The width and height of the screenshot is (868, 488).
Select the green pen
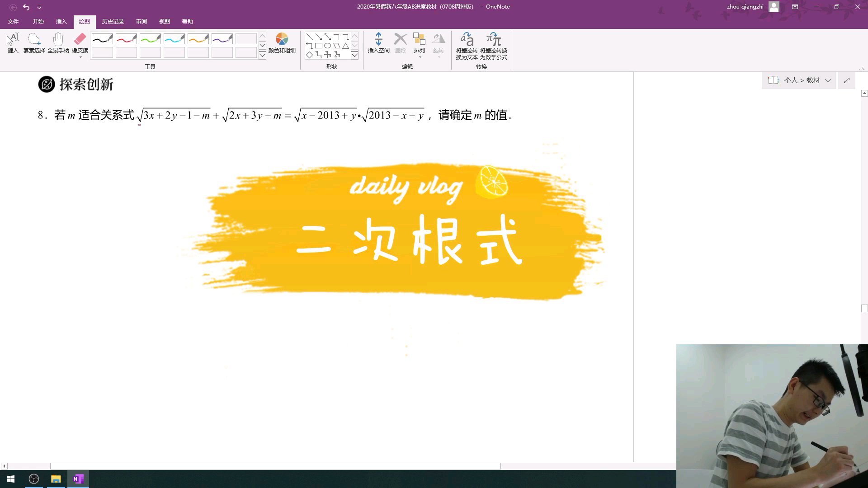point(150,39)
